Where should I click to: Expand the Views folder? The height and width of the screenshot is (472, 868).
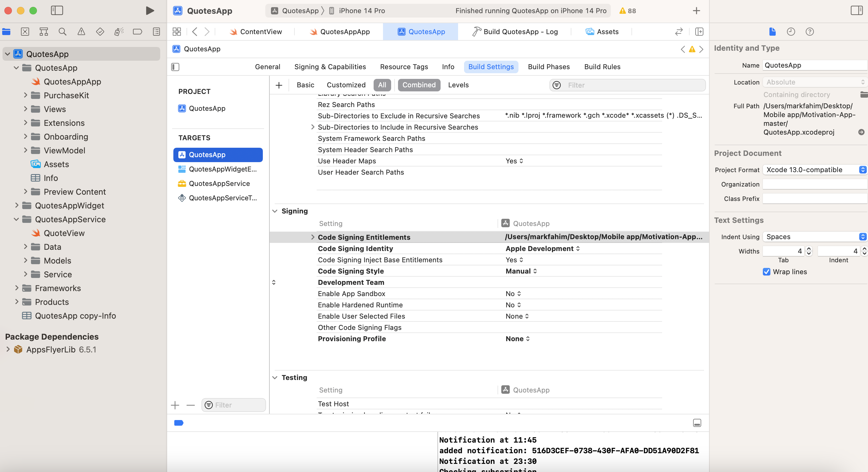pos(25,109)
